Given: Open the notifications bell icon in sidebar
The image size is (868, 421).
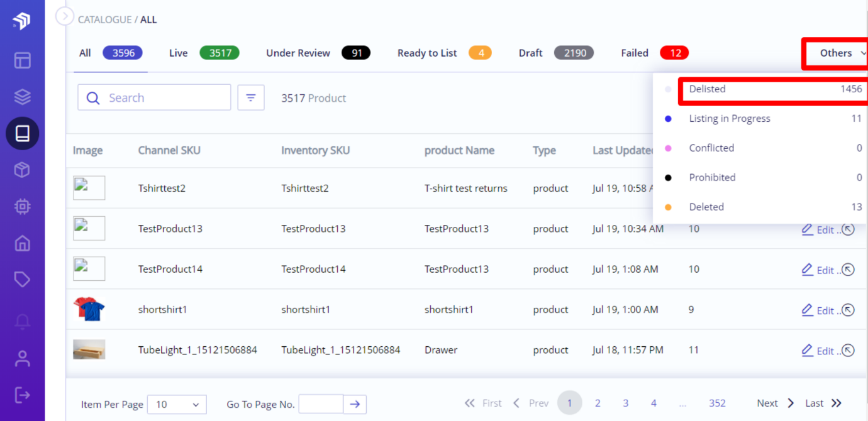Looking at the screenshot, I should (23, 322).
